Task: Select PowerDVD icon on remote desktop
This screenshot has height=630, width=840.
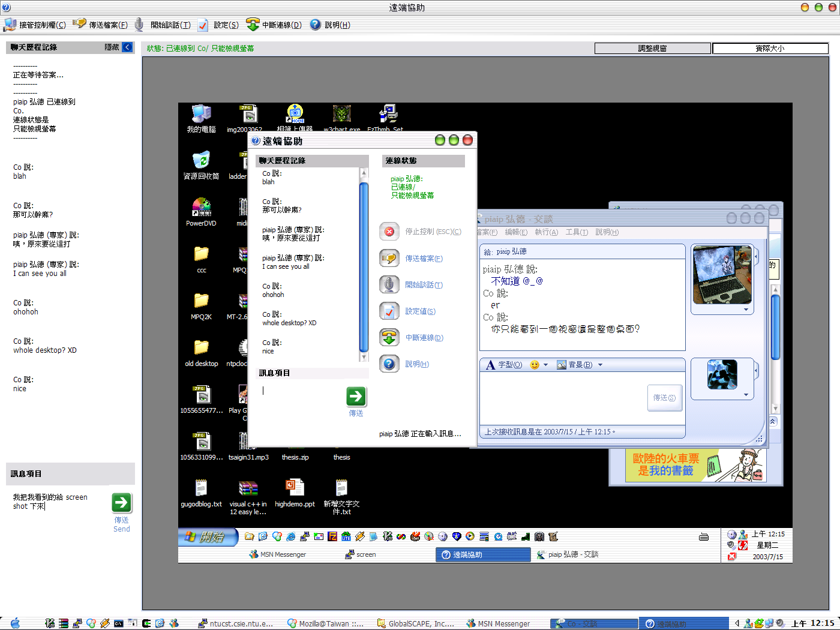Action: [201, 212]
